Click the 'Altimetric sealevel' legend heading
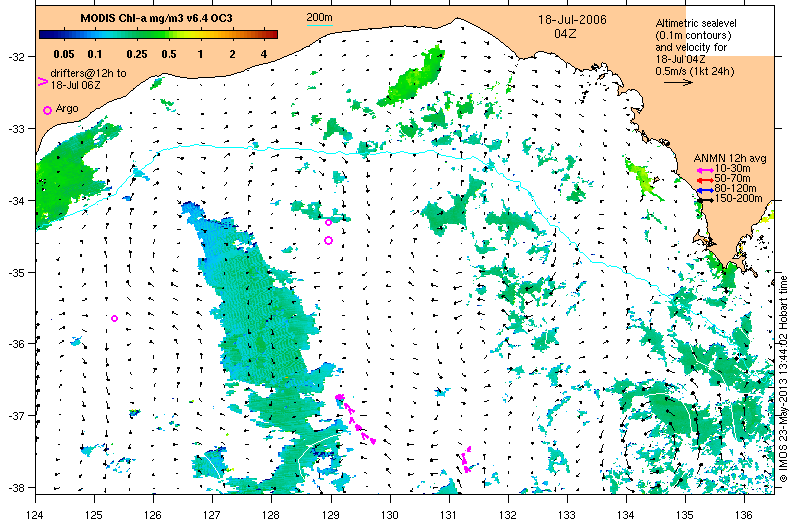800x520 pixels. pyautogui.click(x=696, y=23)
